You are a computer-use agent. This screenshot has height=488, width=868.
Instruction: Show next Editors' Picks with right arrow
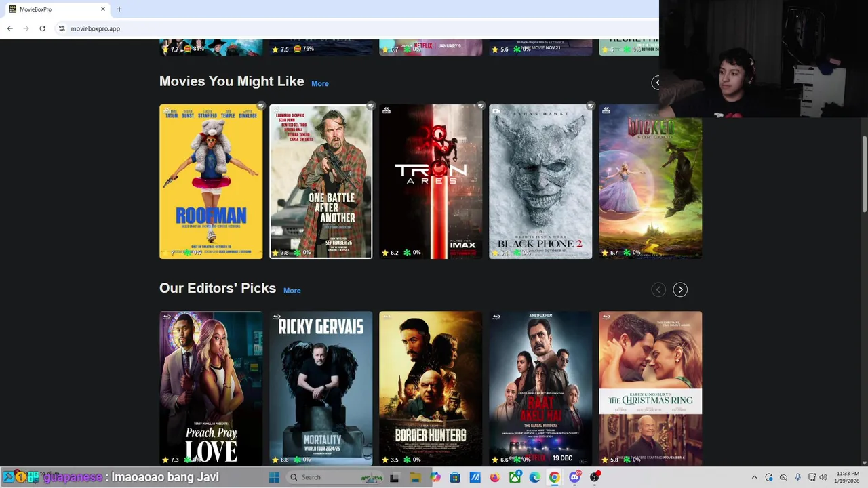pyautogui.click(x=680, y=289)
